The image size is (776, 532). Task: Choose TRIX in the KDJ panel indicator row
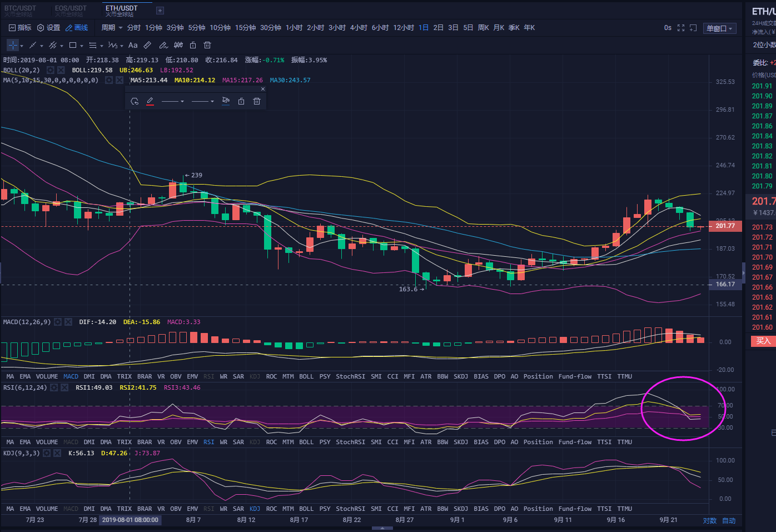click(125, 509)
